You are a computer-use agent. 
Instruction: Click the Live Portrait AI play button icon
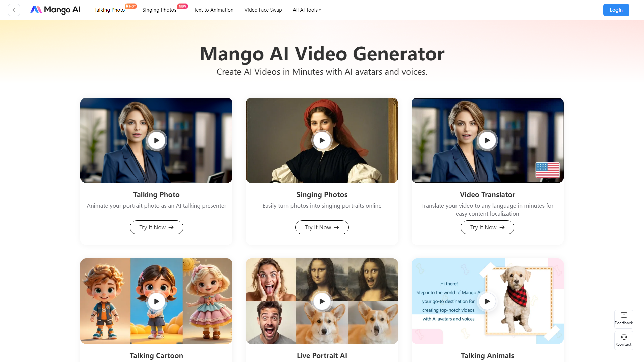tap(322, 301)
